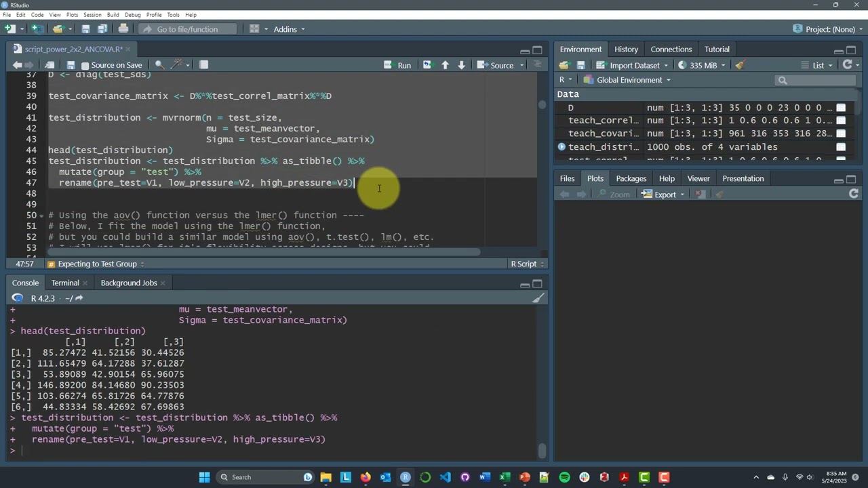Close the script_power_2x2_ANCOVA.R tab

click(x=127, y=49)
